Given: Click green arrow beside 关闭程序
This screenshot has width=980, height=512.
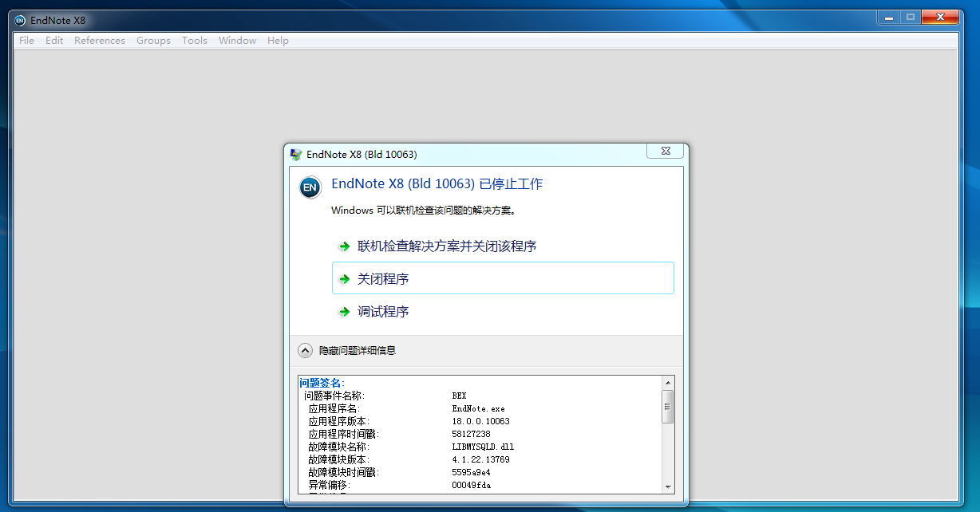Looking at the screenshot, I should point(344,279).
